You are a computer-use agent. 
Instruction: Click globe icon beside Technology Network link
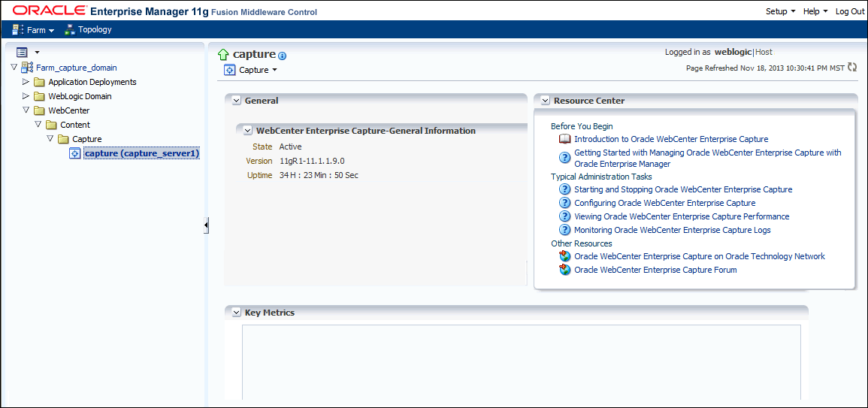tap(564, 256)
